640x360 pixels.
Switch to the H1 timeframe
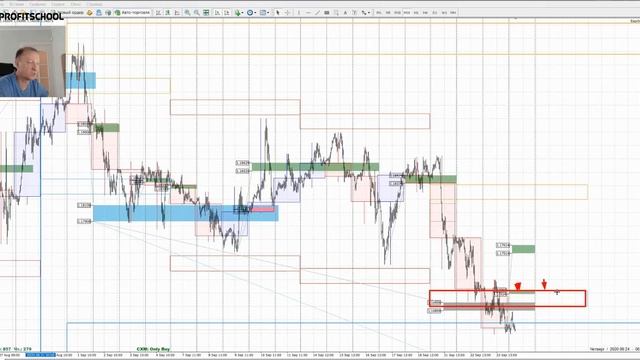click(416, 13)
